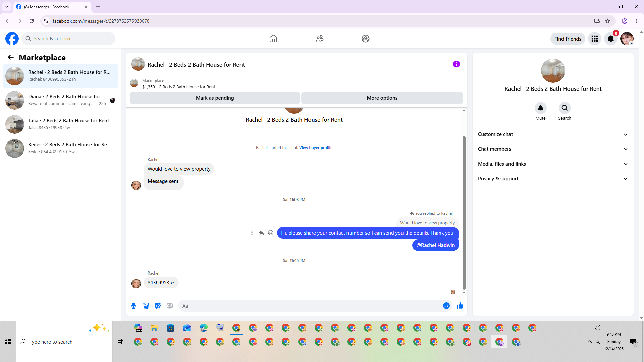Attach a photo using image icon

[x=146, y=306]
